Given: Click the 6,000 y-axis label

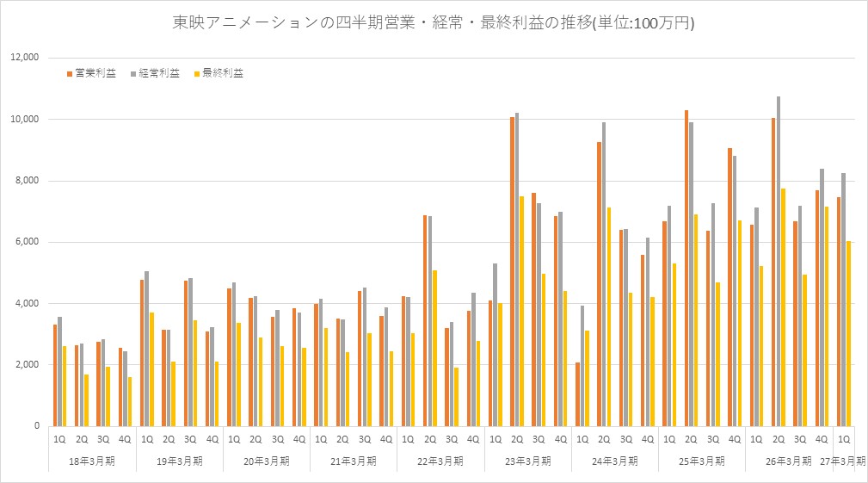Looking at the screenshot, I should (28, 241).
